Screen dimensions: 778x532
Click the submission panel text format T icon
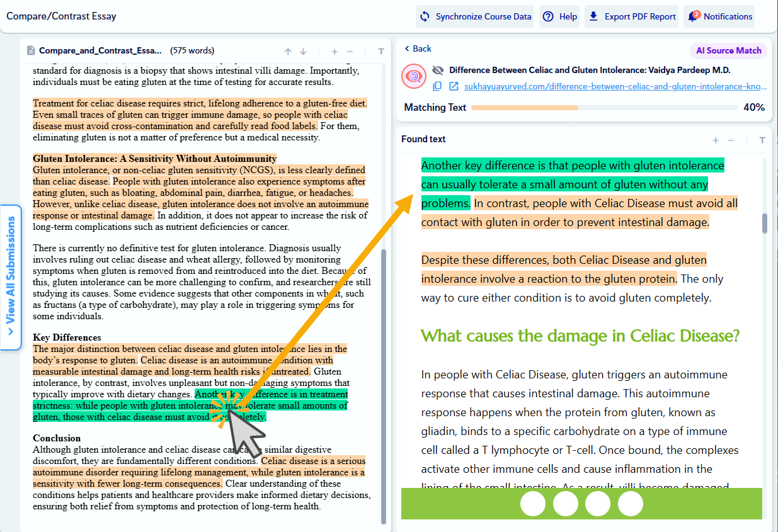coord(381,52)
